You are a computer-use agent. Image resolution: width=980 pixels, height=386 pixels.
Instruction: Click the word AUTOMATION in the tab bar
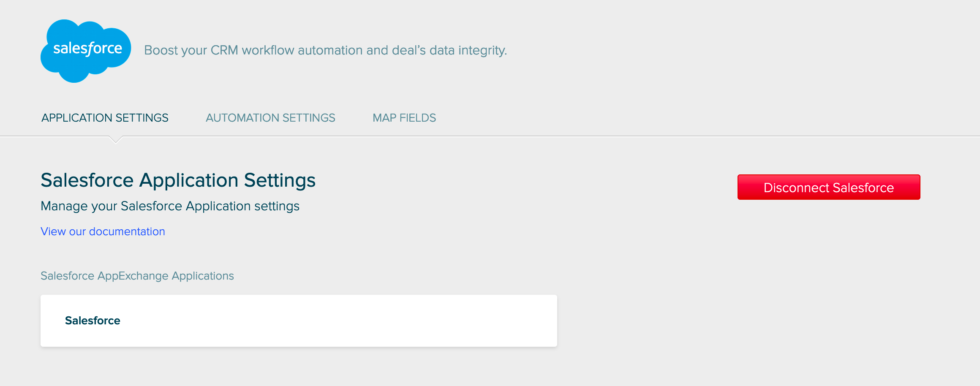point(242,118)
